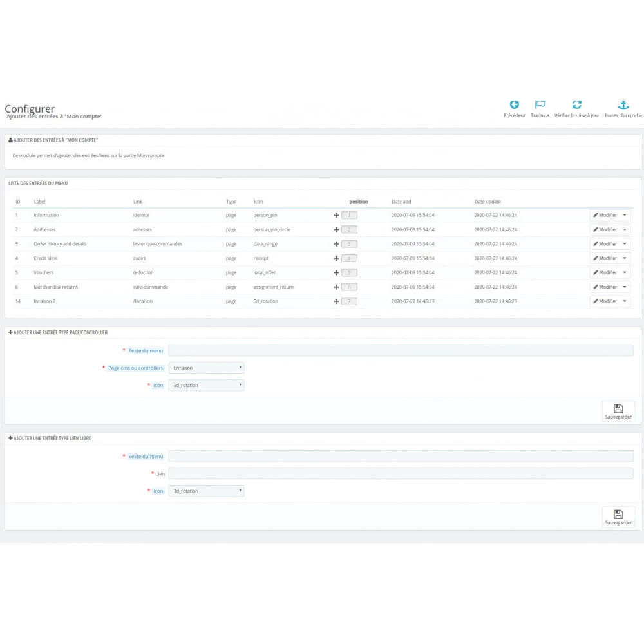
Task: Expand action dropdown arrow for Vouchers row
Action: [x=625, y=272]
